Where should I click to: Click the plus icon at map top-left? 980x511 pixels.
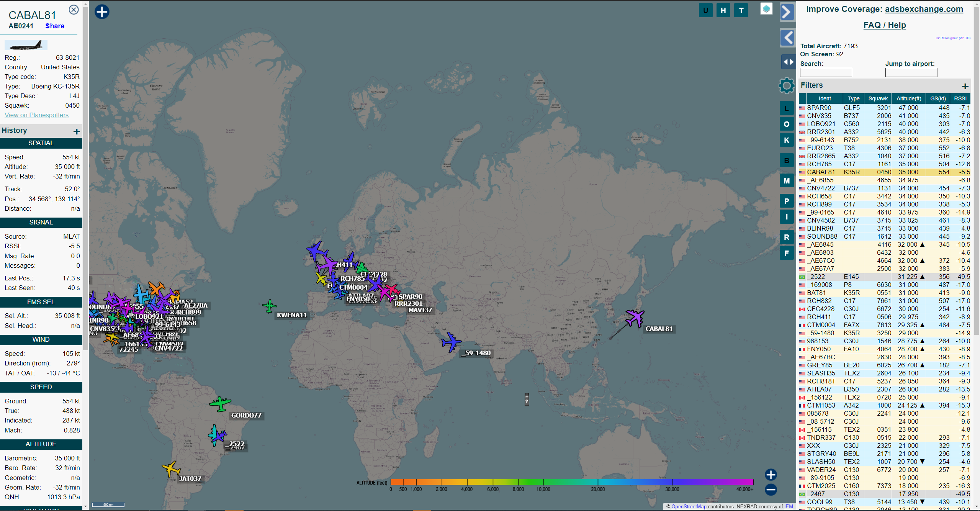(x=102, y=11)
